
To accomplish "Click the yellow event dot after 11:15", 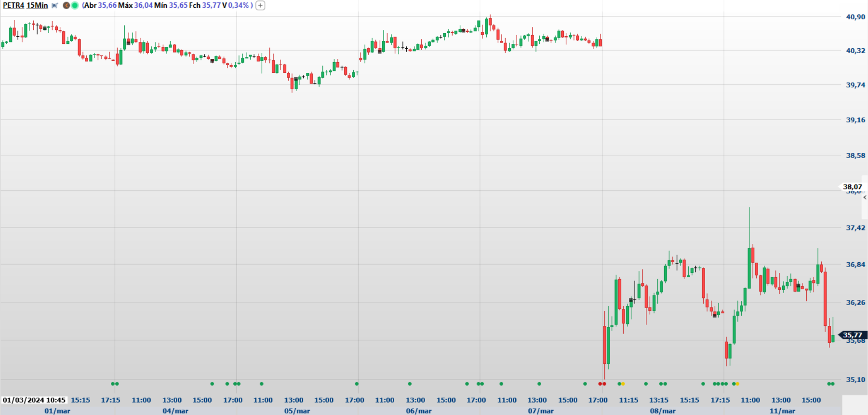I will point(623,384).
